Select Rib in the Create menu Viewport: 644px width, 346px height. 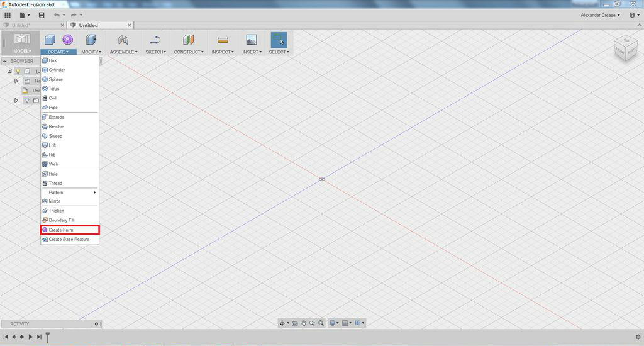70,155
